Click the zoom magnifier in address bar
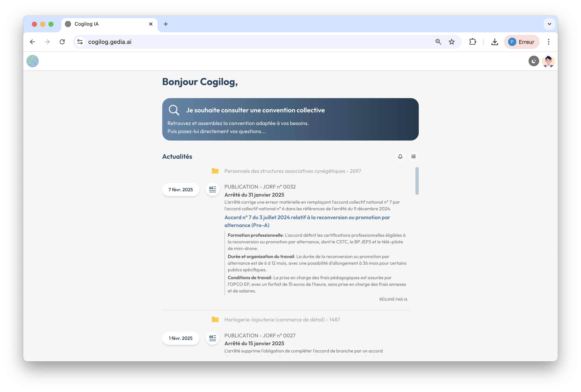Screen dimensions: 581x392 coord(438,42)
